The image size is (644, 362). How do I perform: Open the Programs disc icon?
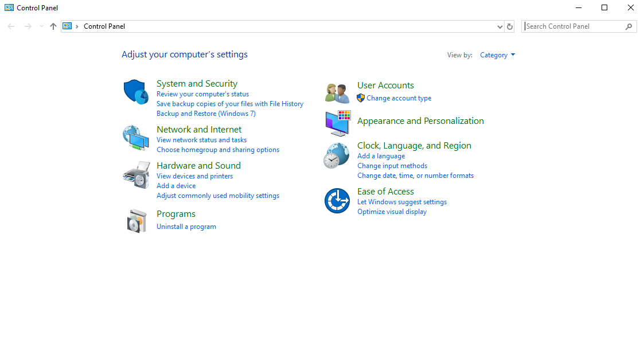136,221
